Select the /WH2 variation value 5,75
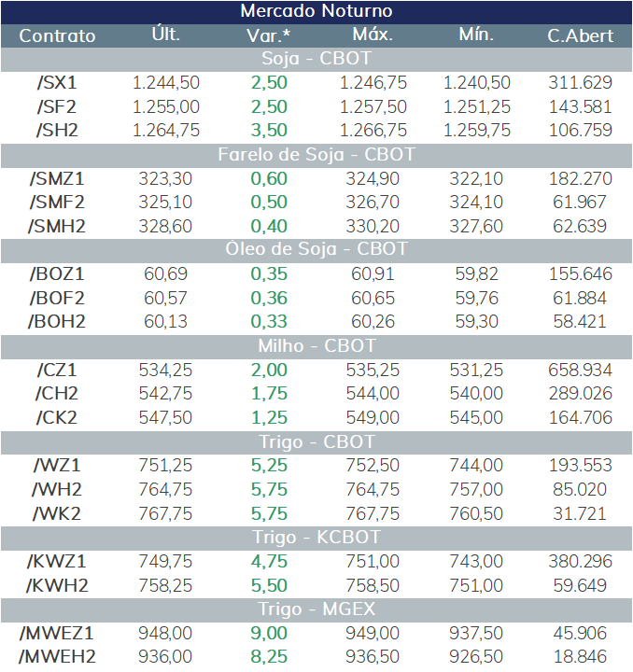This screenshot has height=672, width=633. coord(269,489)
